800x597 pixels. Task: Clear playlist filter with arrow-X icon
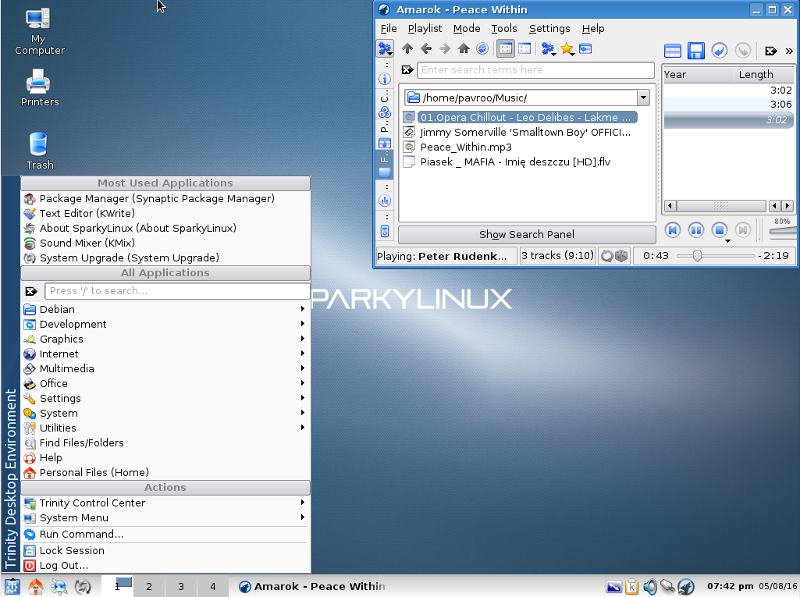click(x=770, y=51)
